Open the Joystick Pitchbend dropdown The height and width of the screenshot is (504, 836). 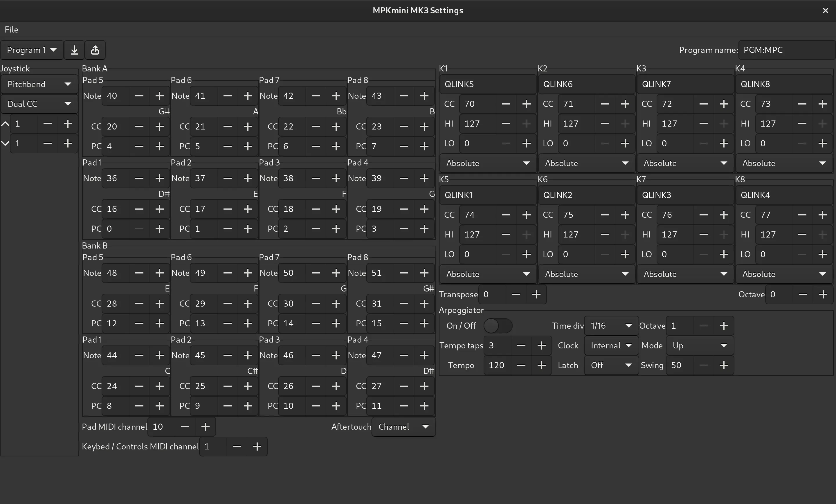[x=39, y=84]
